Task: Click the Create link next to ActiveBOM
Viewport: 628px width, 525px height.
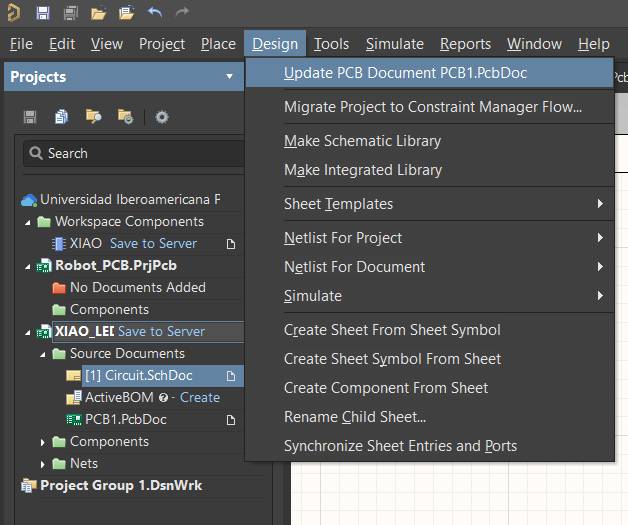Action: click(x=199, y=397)
